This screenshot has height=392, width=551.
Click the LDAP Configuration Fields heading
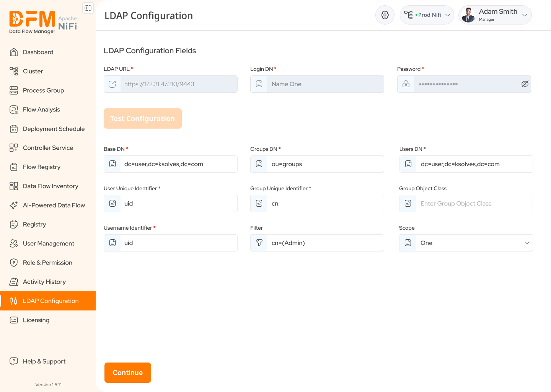(x=150, y=51)
